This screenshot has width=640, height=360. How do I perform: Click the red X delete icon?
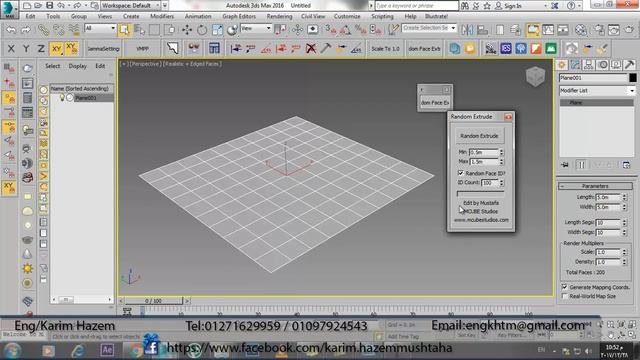pos(311,48)
